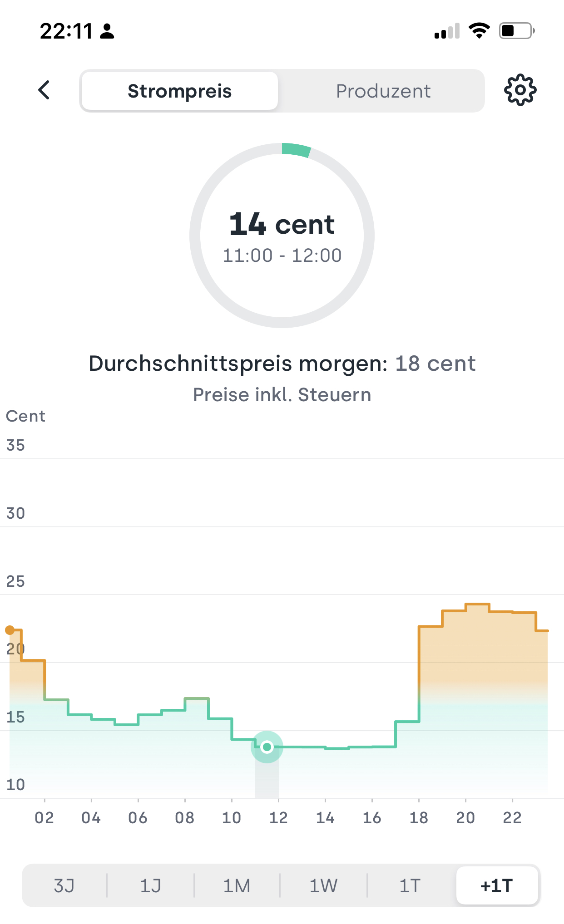Image resolution: width=564 pixels, height=924 pixels.
Task: Tap the person icon beside the clock
Action: 107,31
